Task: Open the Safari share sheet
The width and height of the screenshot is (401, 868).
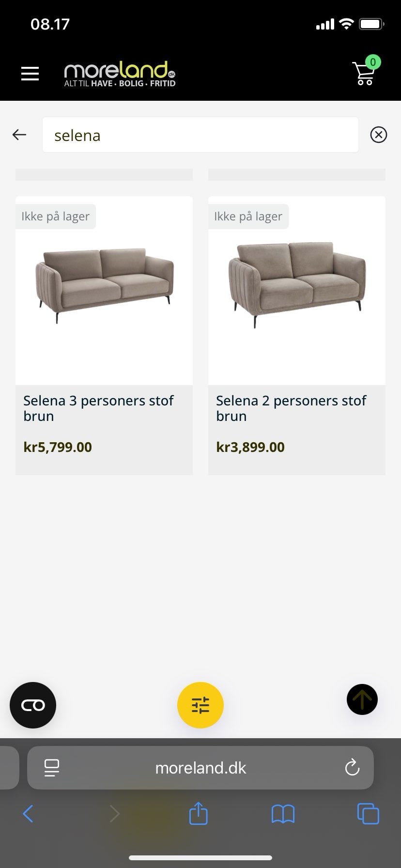Action: pyautogui.click(x=198, y=814)
